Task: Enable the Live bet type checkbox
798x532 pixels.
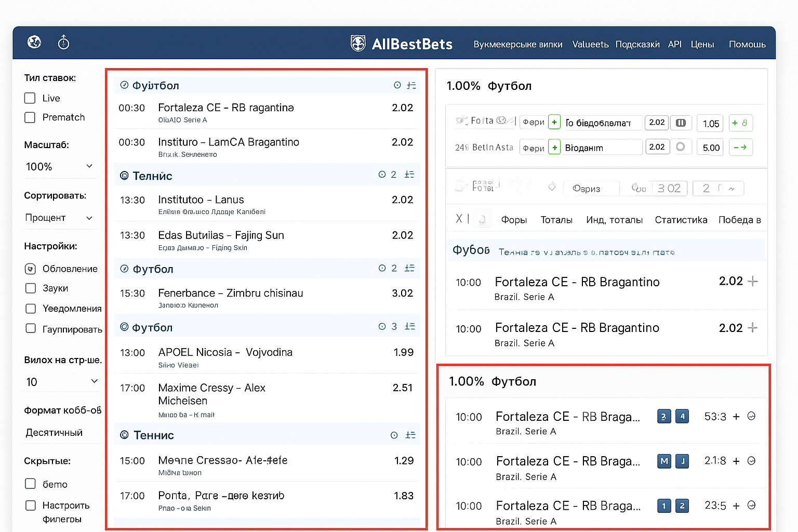Action: coord(30,98)
